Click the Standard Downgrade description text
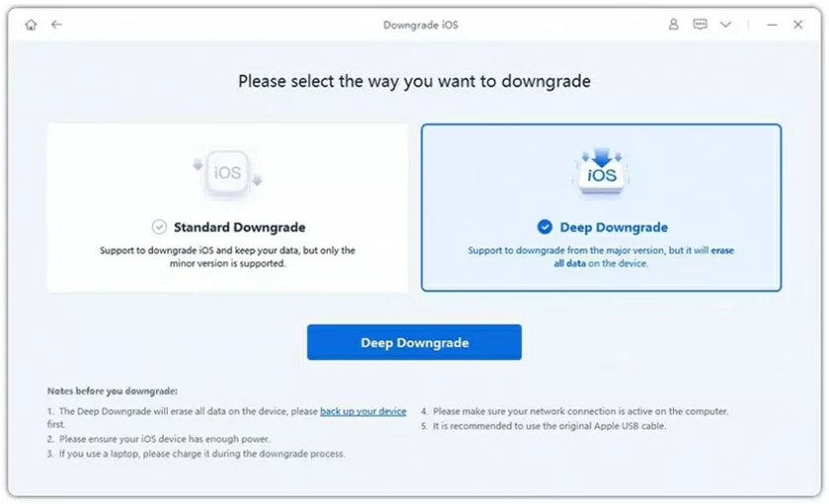 [x=227, y=256]
